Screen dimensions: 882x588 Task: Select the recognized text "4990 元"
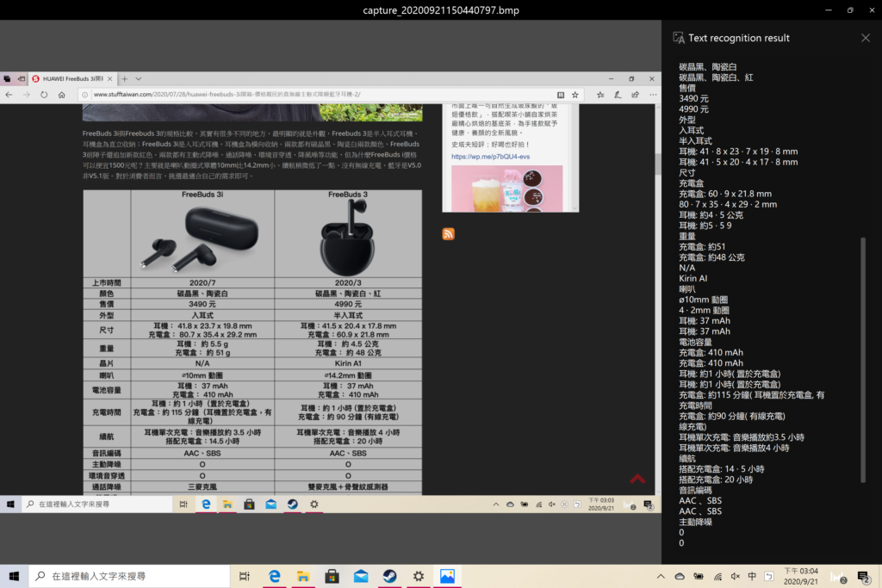(693, 109)
